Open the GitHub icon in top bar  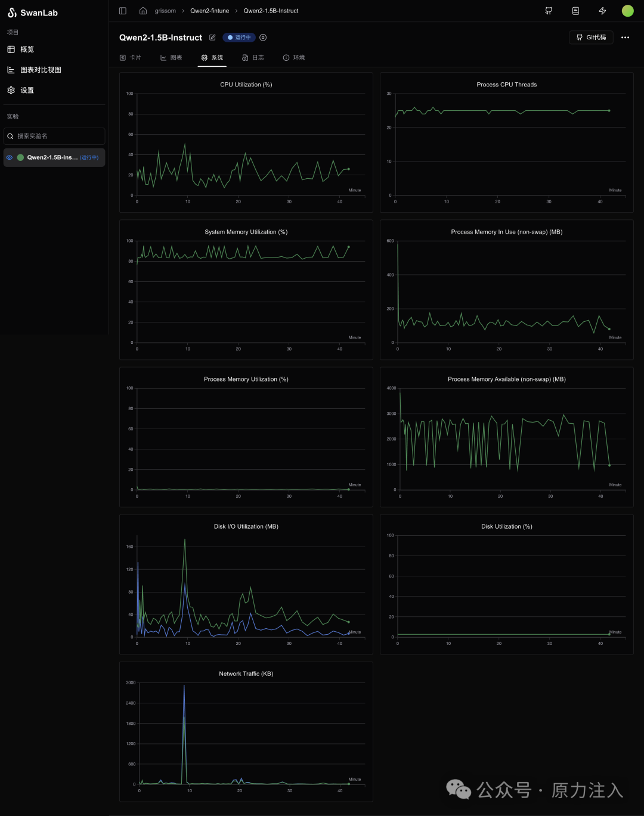click(x=549, y=11)
